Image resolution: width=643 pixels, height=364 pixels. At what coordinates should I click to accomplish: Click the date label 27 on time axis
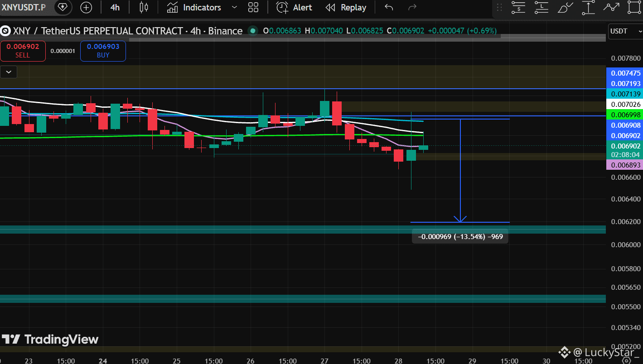tap(324, 361)
